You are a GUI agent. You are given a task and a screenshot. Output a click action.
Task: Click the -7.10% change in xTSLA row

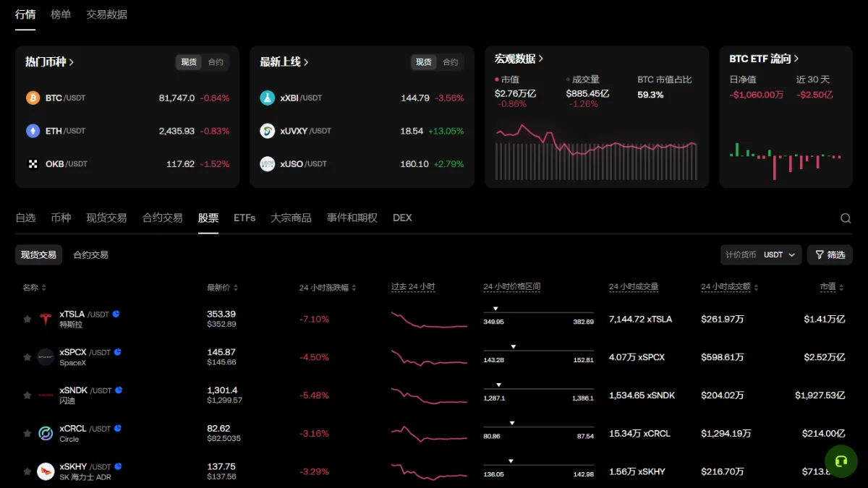pyautogui.click(x=314, y=319)
